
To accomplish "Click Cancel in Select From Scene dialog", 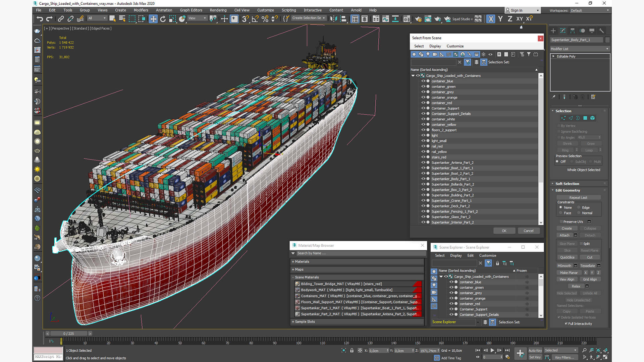I will [529, 231].
